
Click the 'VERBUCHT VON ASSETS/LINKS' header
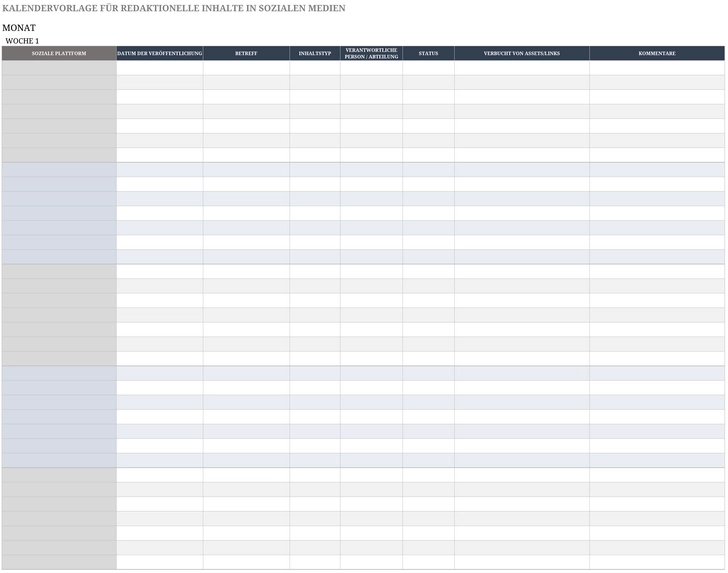[522, 53]
